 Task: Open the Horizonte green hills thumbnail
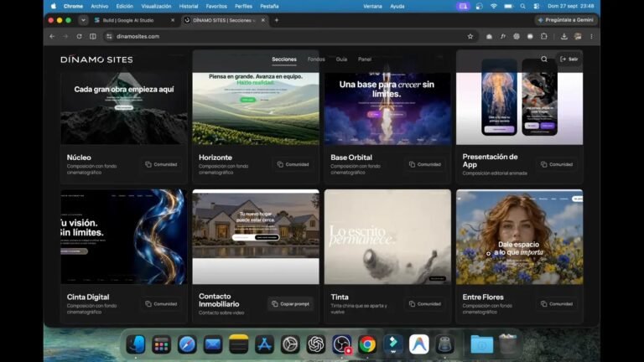pos(256,108)
